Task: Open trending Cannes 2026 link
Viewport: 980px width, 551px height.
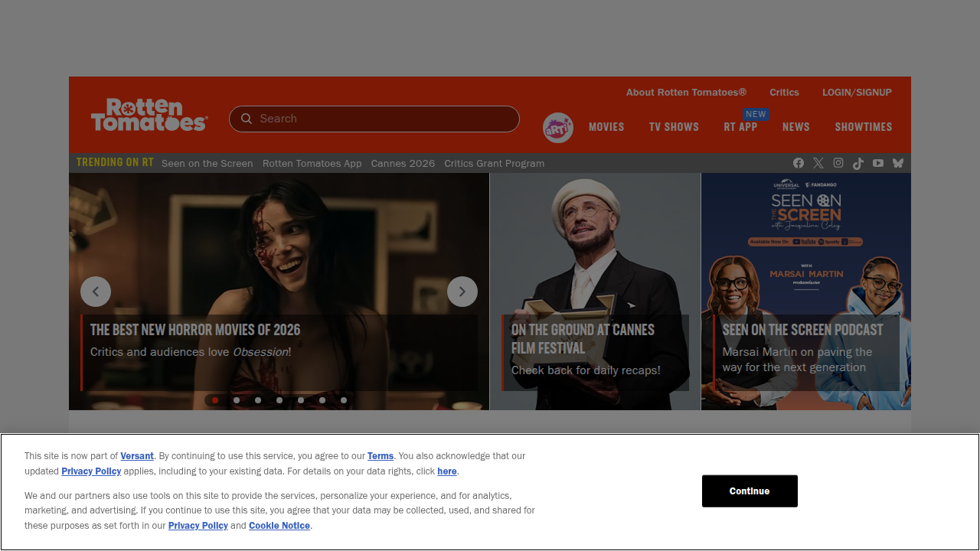Action: [403, 163]
